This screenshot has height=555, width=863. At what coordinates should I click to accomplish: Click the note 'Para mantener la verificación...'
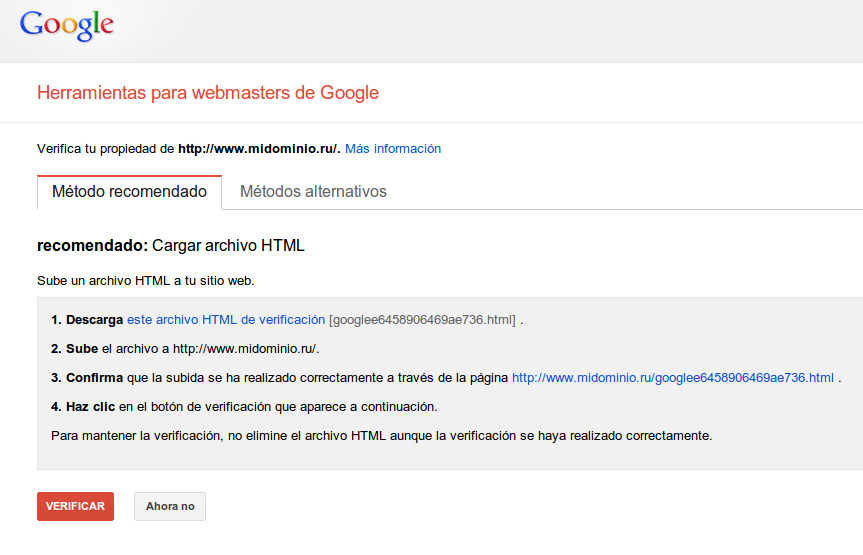(x=381, y=436)
